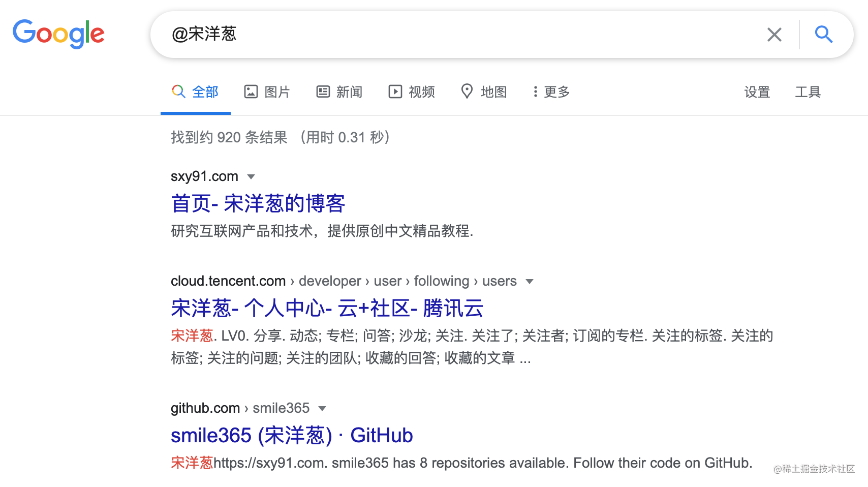Click the snippet 研究互联网产品和技术
The image size is (868, 487).
tap(322, 231)
